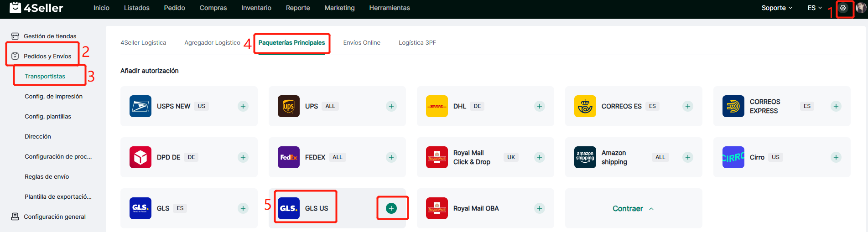This screenshot has width=868, height=232.
Task: Click the GLS US logo
Action: (x=289, y=208)
